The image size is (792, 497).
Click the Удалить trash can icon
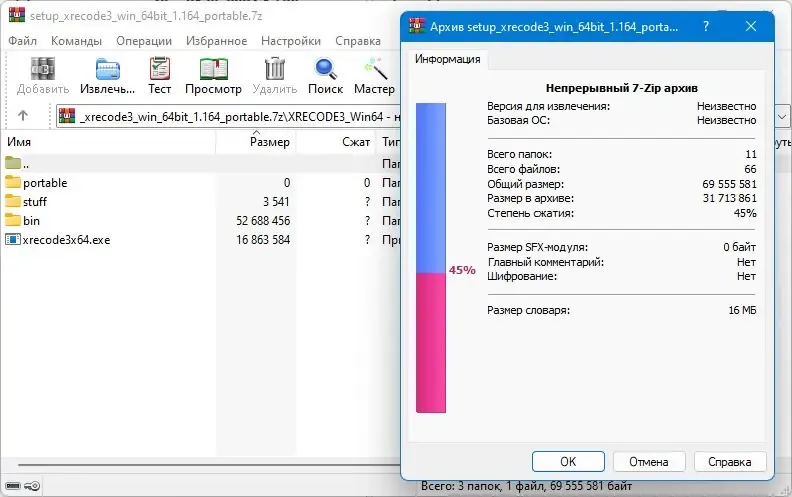[x=275, y=68]
